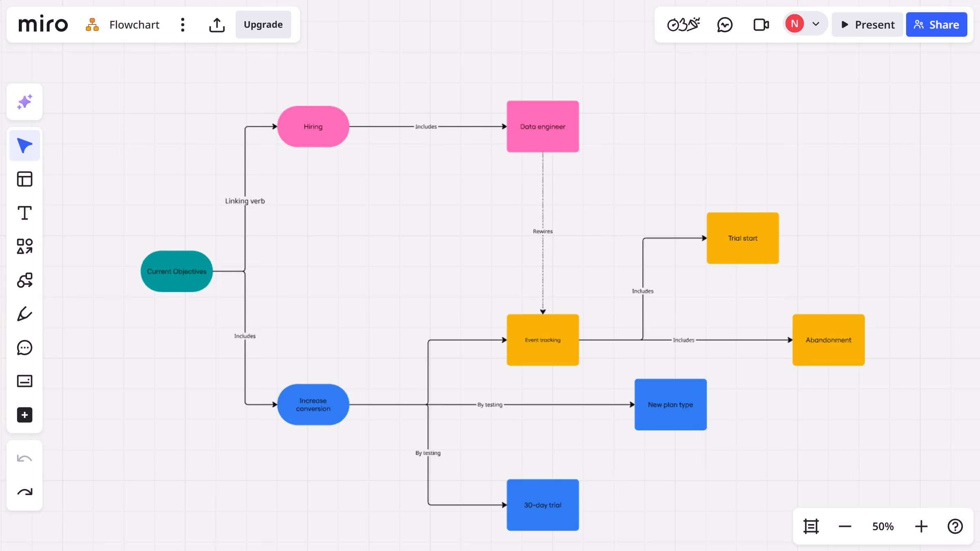
Task: Open the Miro AI sparkle tool
Action: point(24,102)
